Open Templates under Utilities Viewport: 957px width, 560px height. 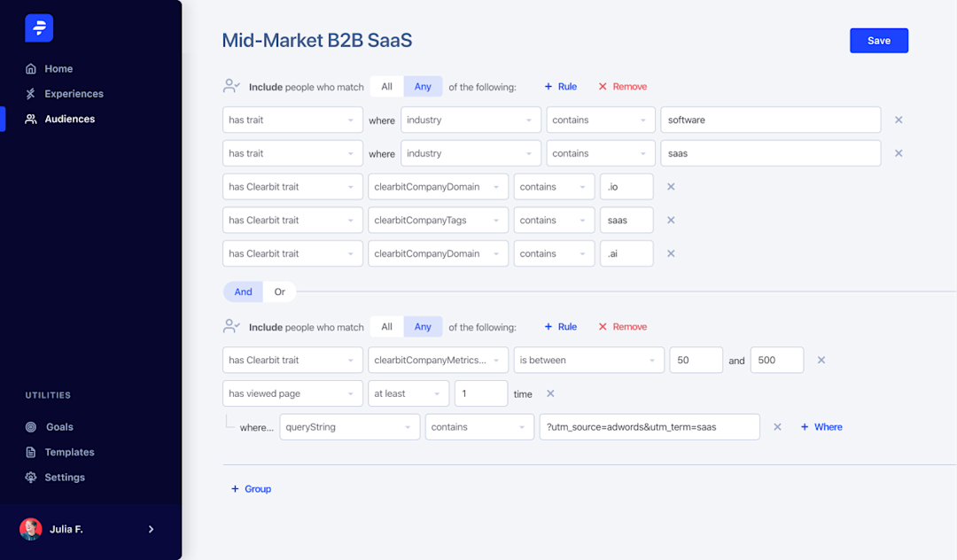tap(69, 452)
